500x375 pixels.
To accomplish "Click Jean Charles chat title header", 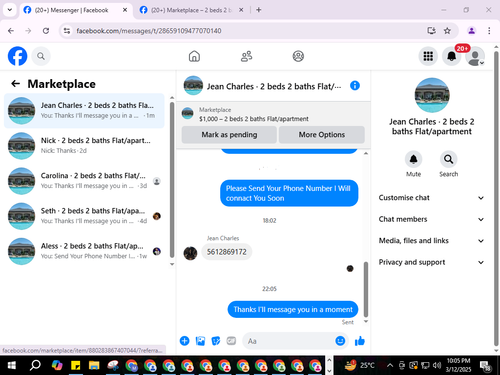I will coord(274,86).
